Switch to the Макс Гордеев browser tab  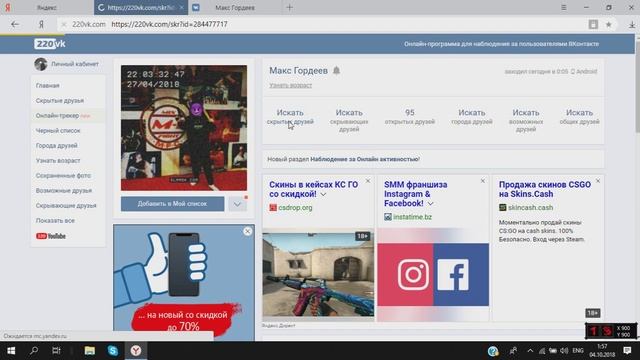coord(236,7)
